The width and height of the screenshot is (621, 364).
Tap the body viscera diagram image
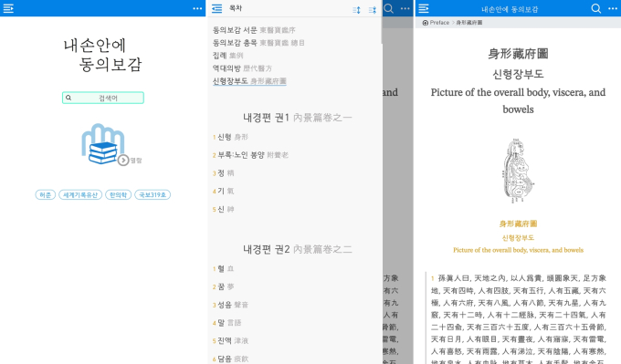[x=518, y=171]
